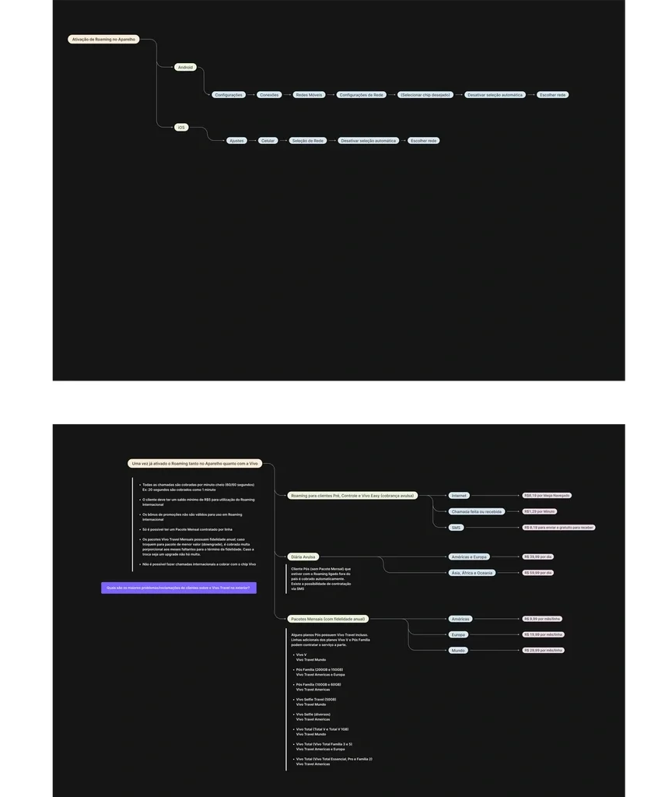Click the 'saldo mínimo de R$5' bullet
Screen dimensions: 672x797
(198, 502)
